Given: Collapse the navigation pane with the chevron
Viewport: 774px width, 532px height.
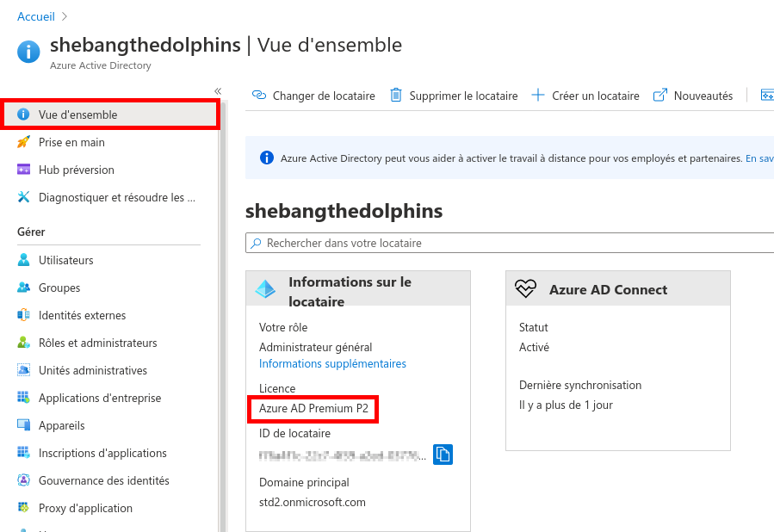Looking at the screenshot, I should (217, 90).
